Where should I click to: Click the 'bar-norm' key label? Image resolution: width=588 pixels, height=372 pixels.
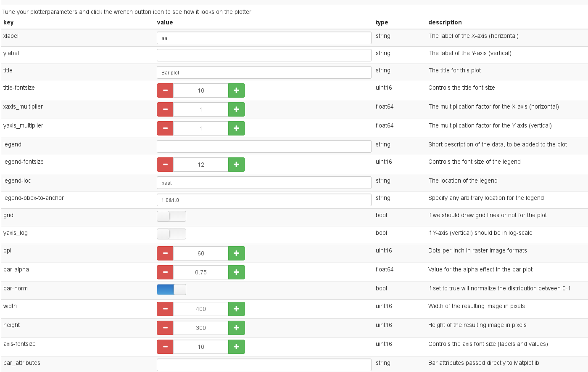(16, 288)
